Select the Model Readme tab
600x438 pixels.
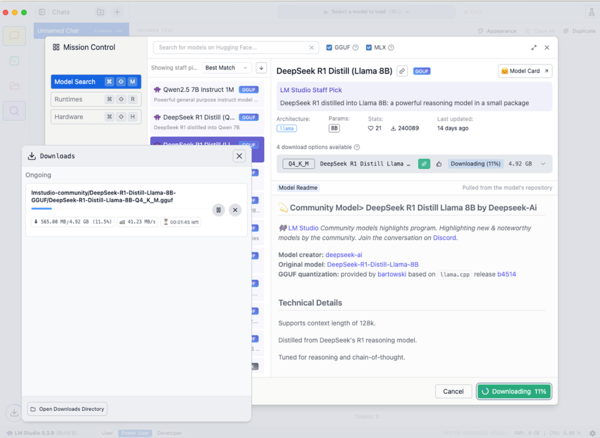click(x=298, y=188)
